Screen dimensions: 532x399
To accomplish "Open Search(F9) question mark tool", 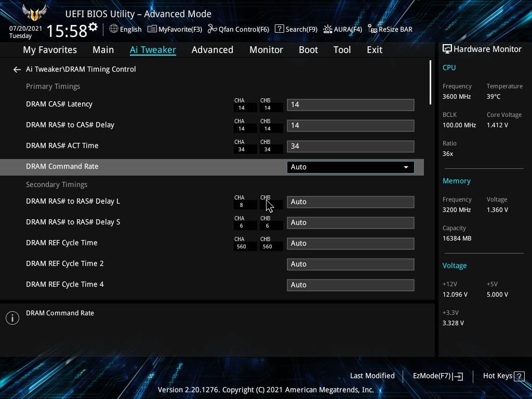I will [x=296, y=29].
